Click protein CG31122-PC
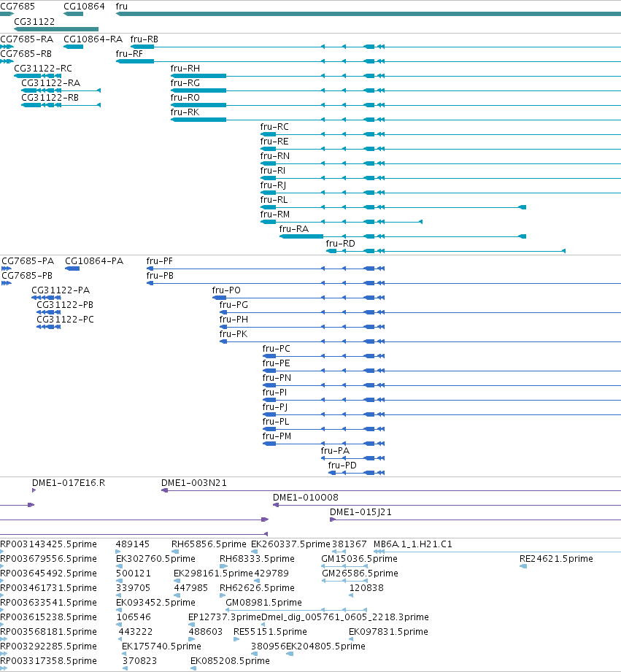The image size is (621, 672). [65, 320]
